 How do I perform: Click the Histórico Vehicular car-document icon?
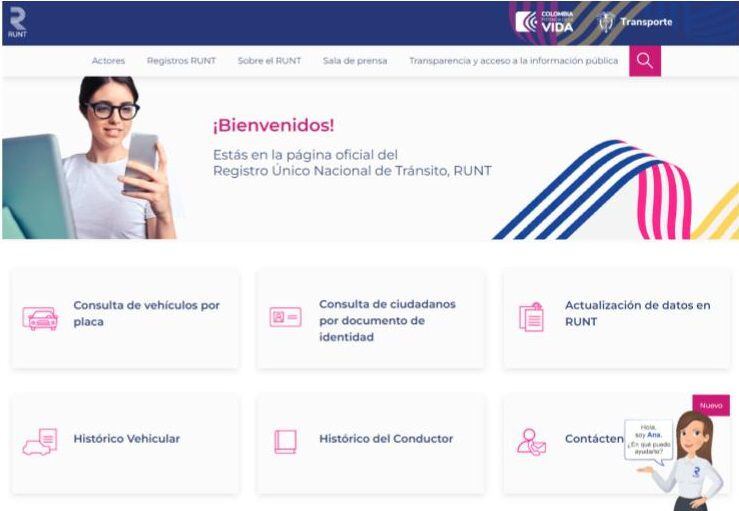(x=40, y=442)
